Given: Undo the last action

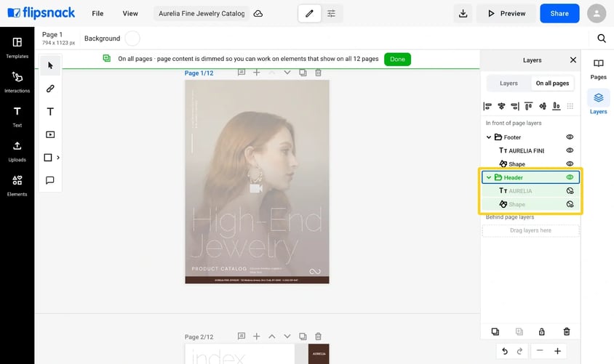Looking at the screenshot, I should (505, 351).
